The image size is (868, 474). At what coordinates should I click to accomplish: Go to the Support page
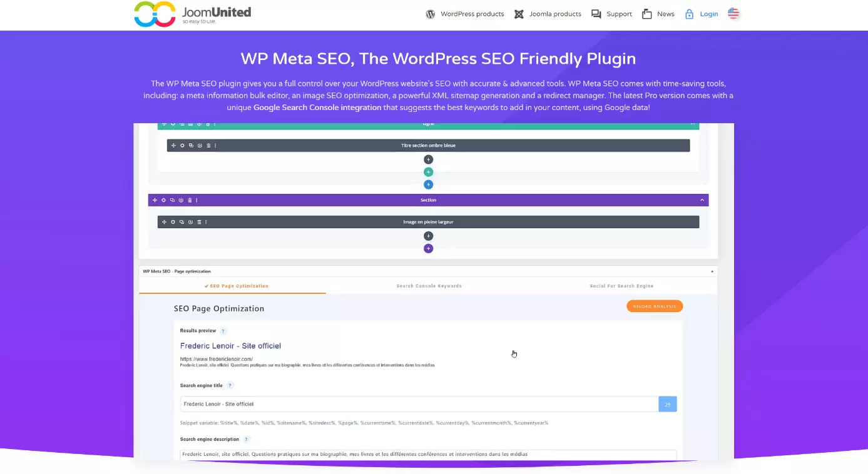click(x=612, y=14)
